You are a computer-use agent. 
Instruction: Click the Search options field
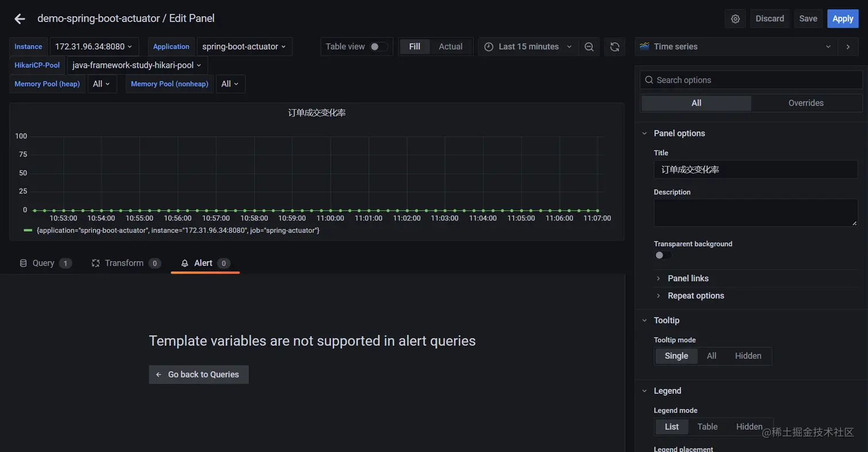751,80
